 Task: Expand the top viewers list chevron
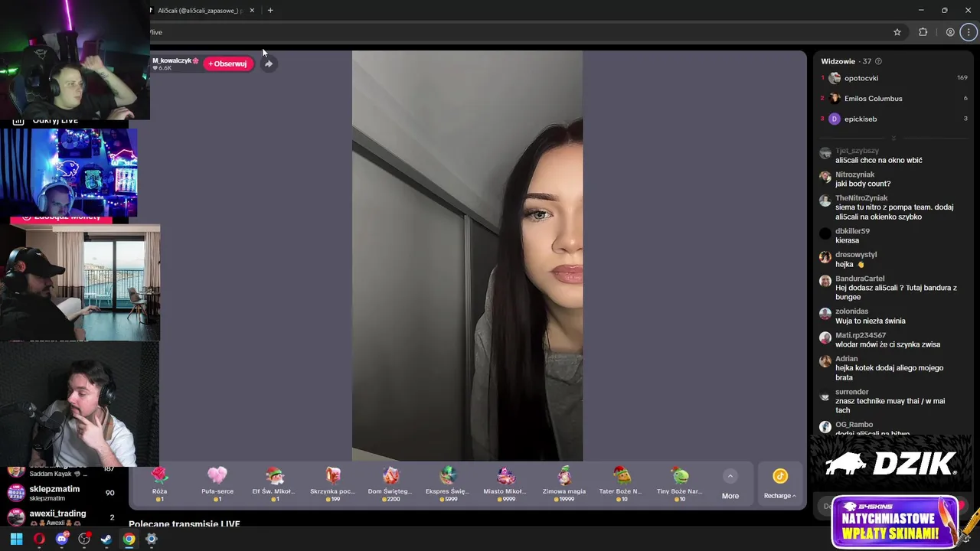[893, 139]
